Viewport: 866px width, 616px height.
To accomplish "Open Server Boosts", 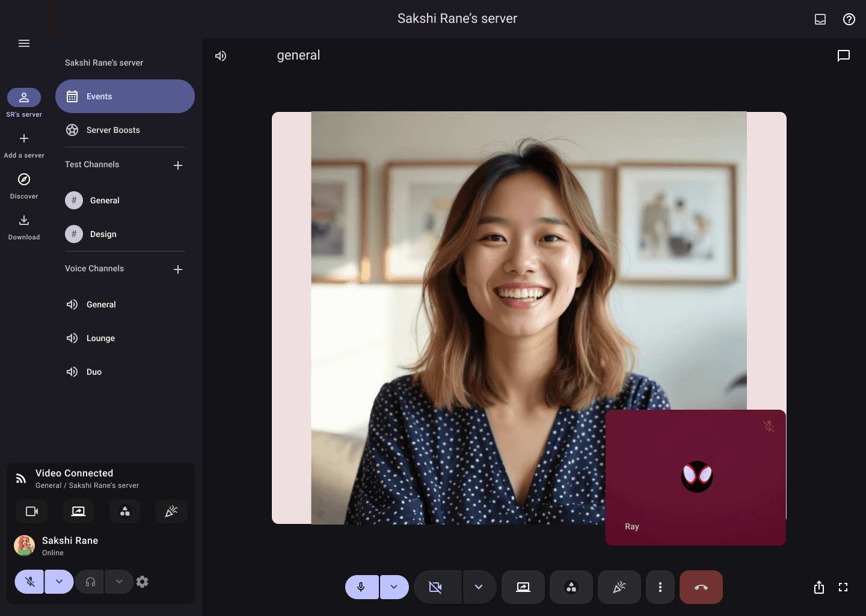I will pos(125,130).
